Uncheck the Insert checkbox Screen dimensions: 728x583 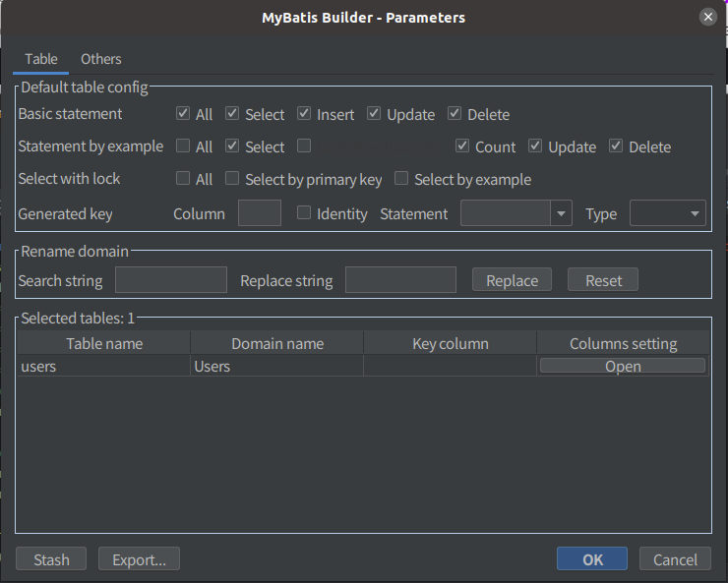click(x=304, y=114)
